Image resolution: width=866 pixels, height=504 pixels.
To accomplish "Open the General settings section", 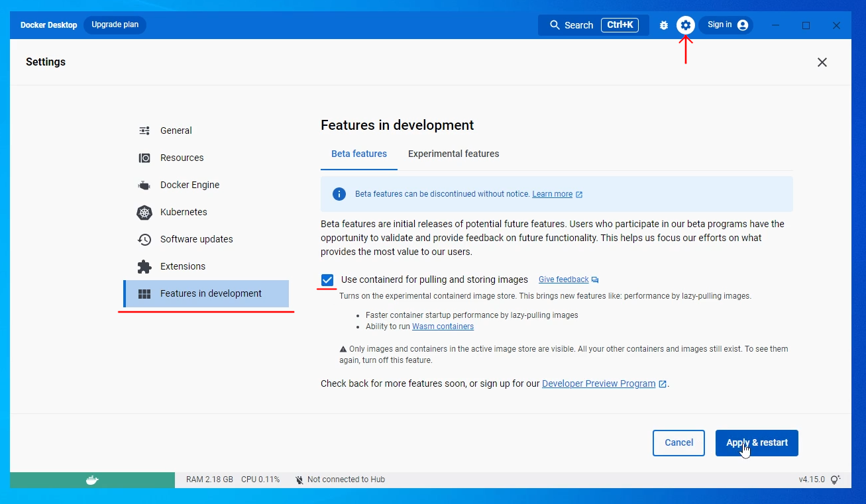I will tap(206, 130).
